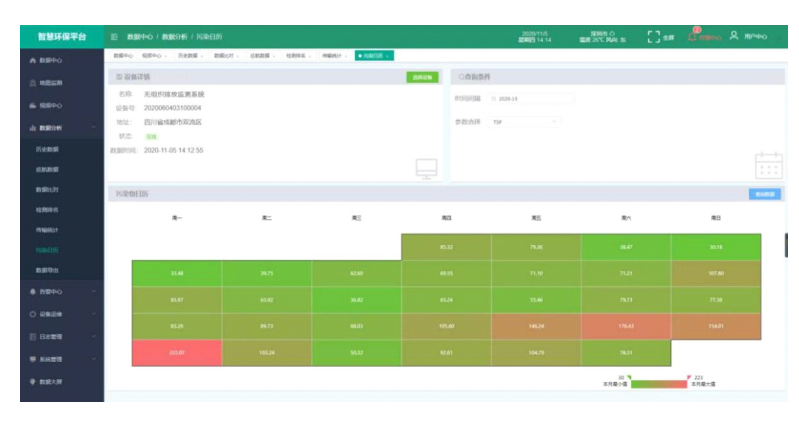Click the 2020-11 month input field

point(532,99)
